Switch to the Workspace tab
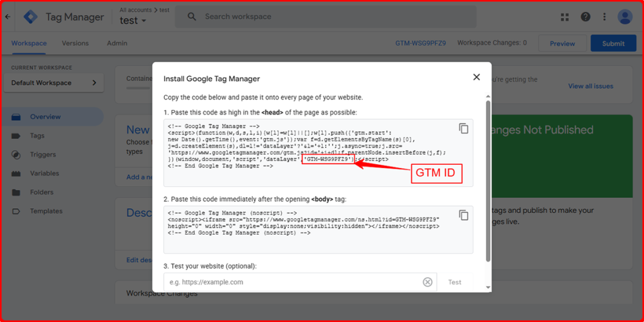Image resolution: width=644 pixels, height=322 pixels. click(x=29, y=43)
